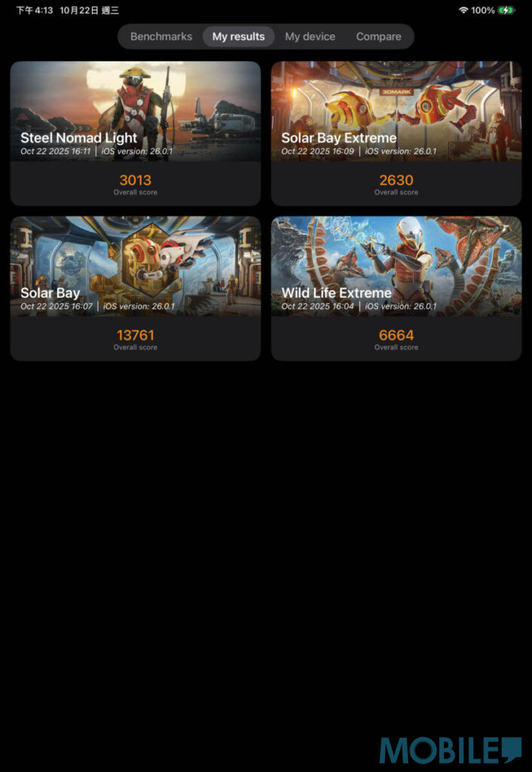532x772 pixels.
Task: Select the Wild Life Extreme title text
Action: pyautogui.click(x=336, y=293)
